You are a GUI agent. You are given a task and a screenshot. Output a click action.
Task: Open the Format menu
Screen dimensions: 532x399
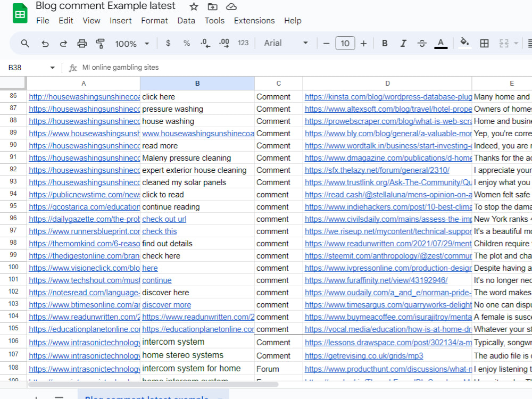154,21
